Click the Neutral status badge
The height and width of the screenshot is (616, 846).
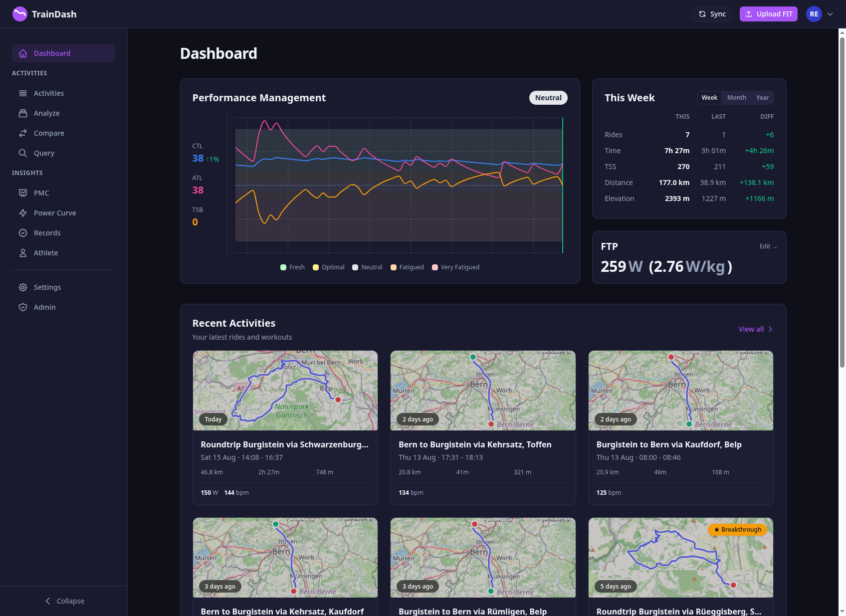click(548, 98)
